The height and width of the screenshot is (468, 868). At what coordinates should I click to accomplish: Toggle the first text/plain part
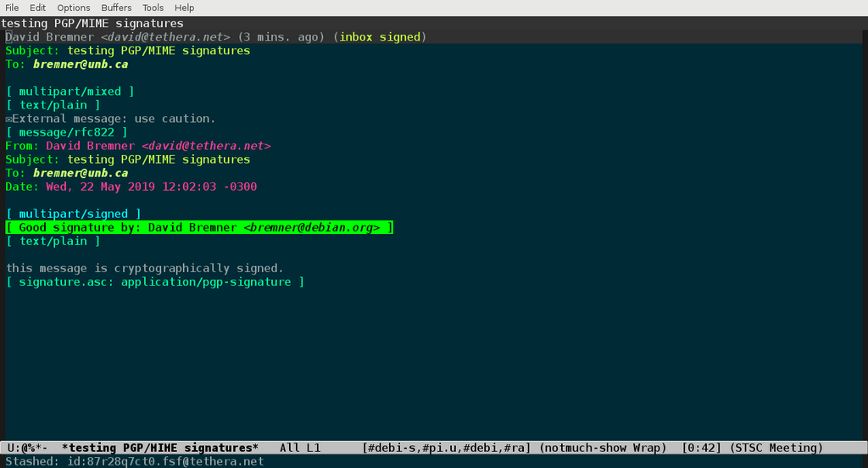53,105
